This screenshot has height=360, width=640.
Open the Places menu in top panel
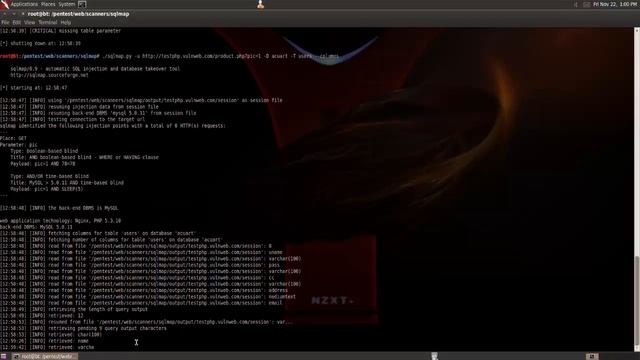(48, 4)
